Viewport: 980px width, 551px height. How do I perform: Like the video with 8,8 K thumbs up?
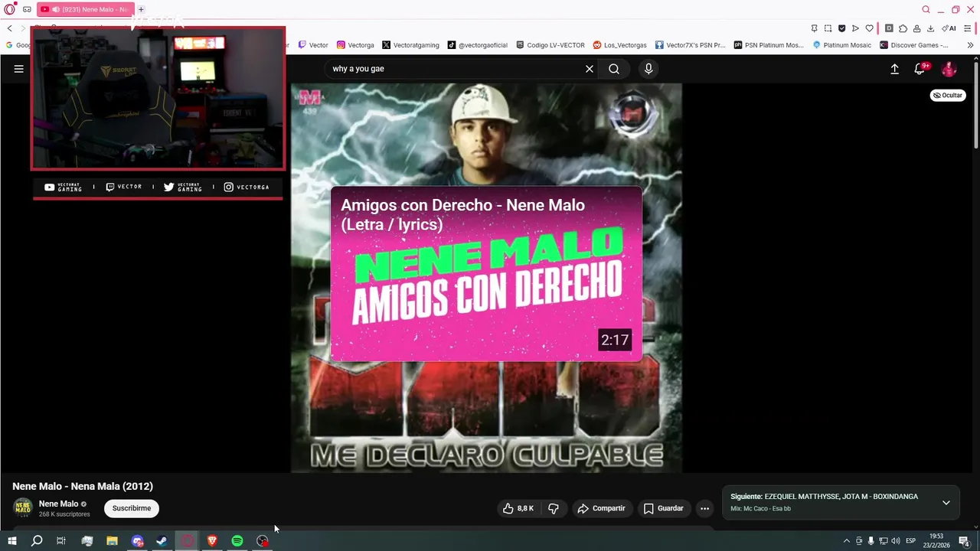(518, 508)
